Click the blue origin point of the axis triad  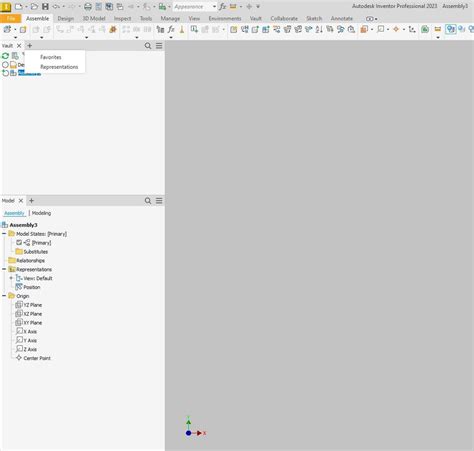click(x=188, y=433)
